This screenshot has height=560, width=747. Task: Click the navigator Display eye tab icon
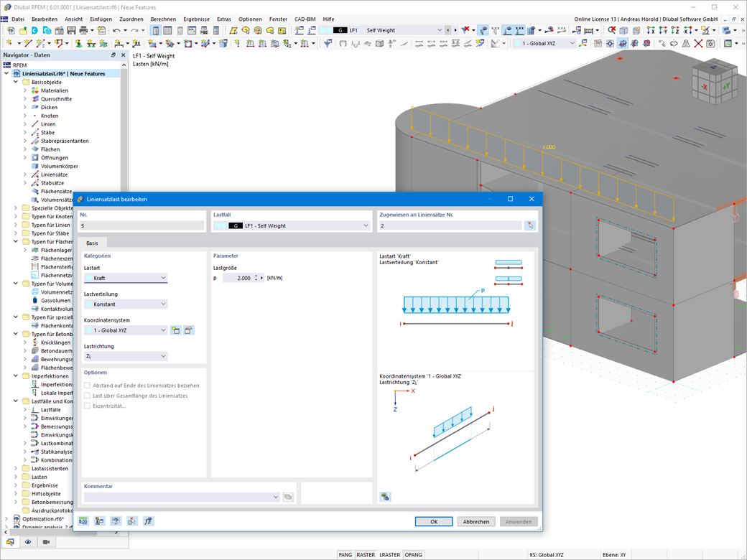28,542
